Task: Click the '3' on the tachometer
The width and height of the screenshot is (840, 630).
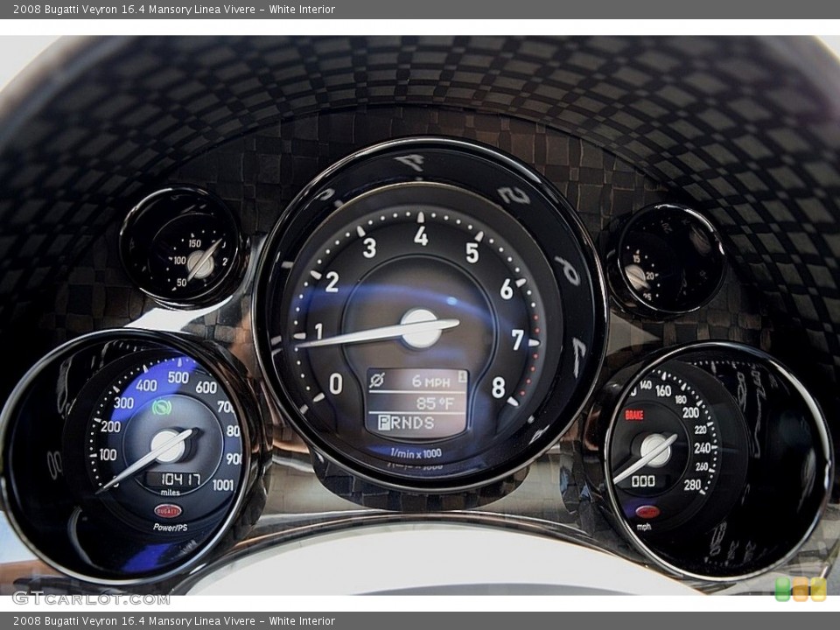Action: click(x=369, y=248)
